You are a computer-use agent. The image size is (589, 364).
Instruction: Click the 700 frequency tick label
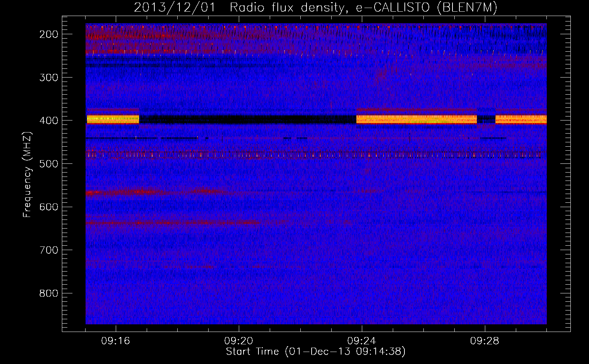[48, 250]
